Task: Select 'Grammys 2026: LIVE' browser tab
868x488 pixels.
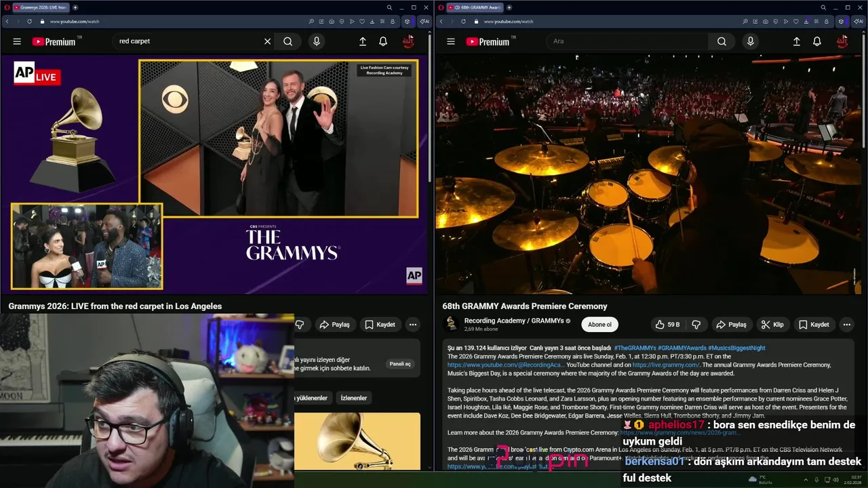Action: click(x=40, y=7)
